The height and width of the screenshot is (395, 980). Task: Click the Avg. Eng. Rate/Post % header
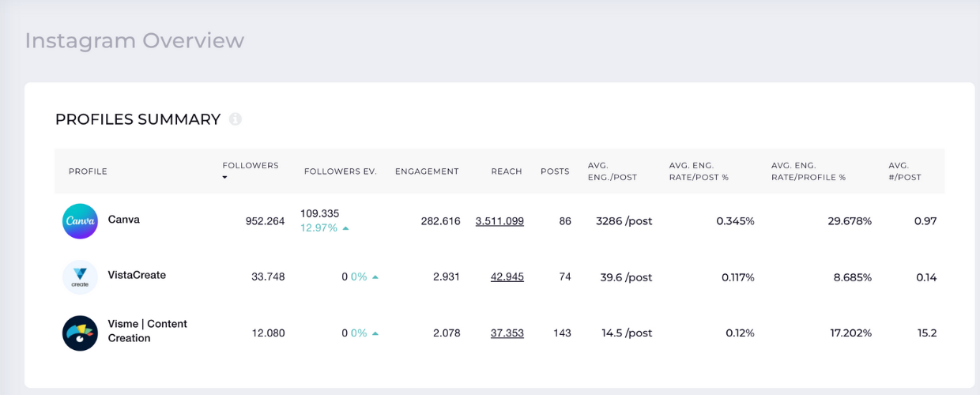point(699,171)
